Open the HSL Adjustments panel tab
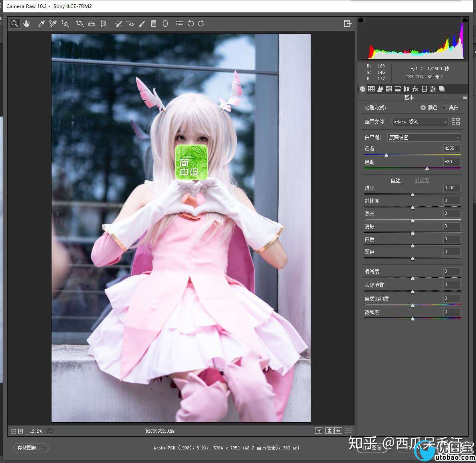This screenshot has width=476, height=463. pyautogui.click(x=389, y=89)
